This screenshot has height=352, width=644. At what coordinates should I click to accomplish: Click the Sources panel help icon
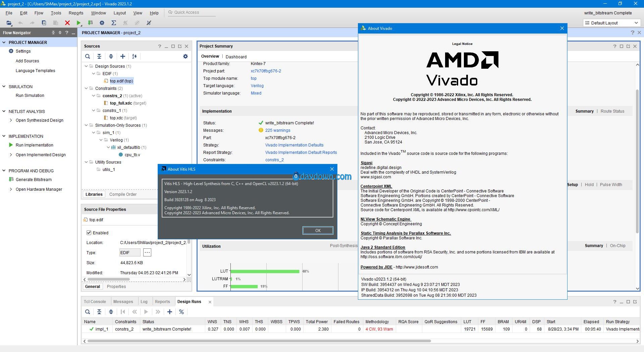pyautogui.click(x=160, y=46)
